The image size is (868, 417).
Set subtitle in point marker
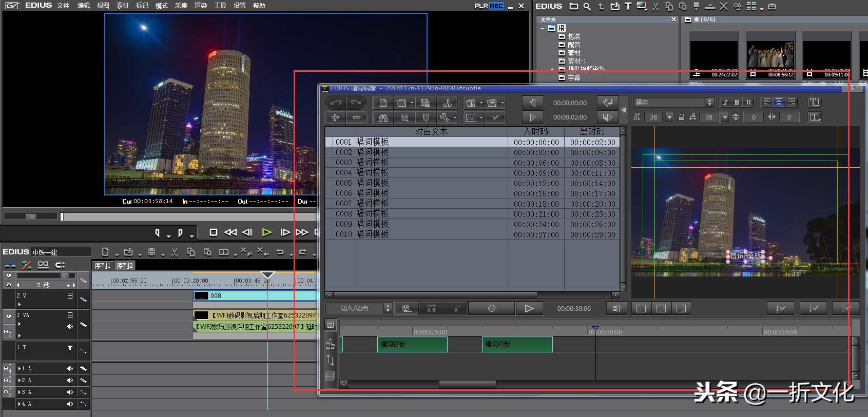(532, 103)
